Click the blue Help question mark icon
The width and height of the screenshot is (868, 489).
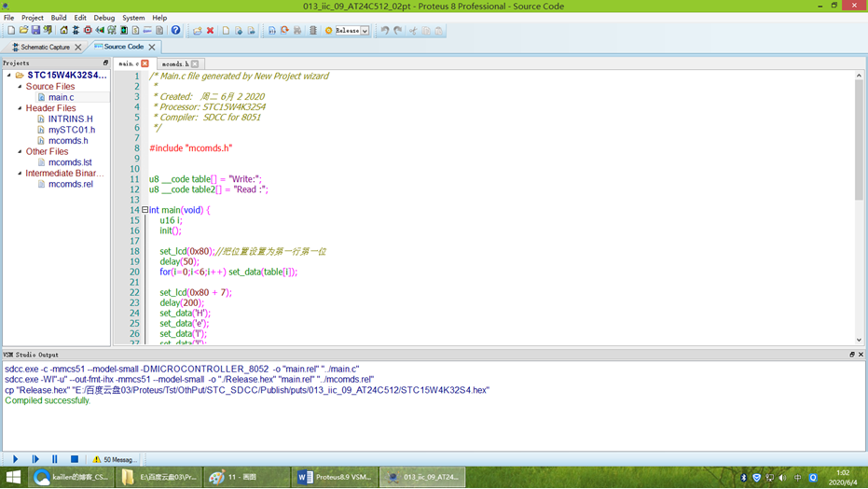tap(175, 31)
